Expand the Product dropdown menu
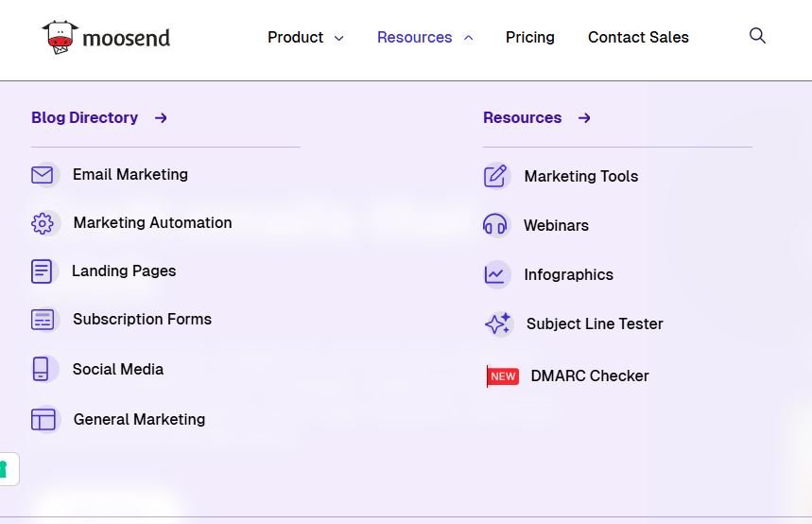This screenshot has width=812, height=524. [x=305, y=38]
